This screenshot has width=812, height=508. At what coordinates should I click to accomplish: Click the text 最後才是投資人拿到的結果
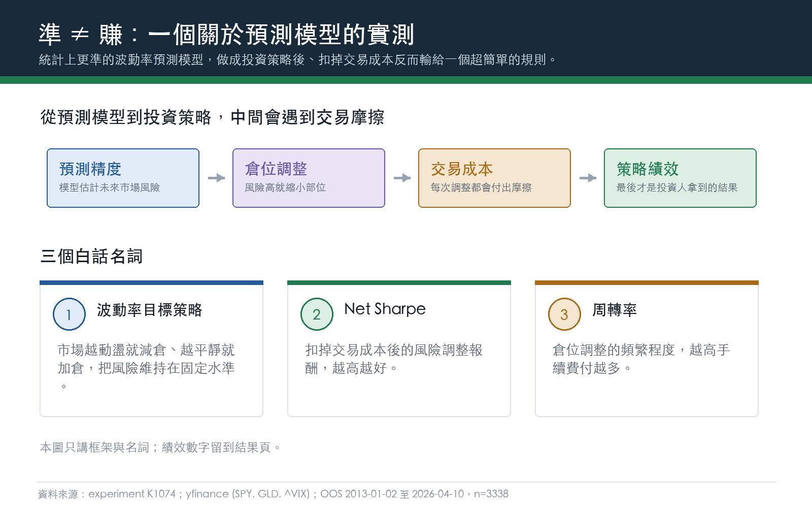pos(677,187)
